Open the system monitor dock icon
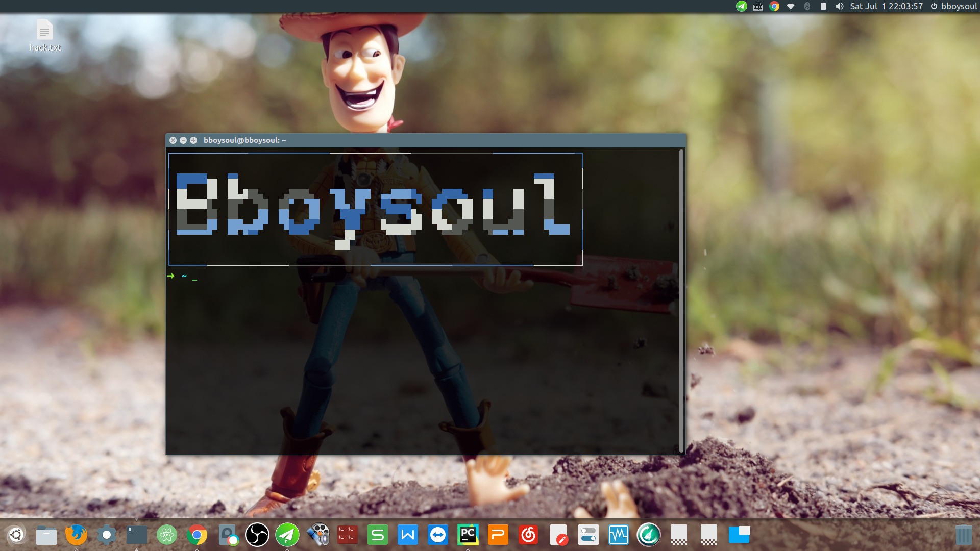This screenshot has height=551, width=980. click(x=618, y=535)
